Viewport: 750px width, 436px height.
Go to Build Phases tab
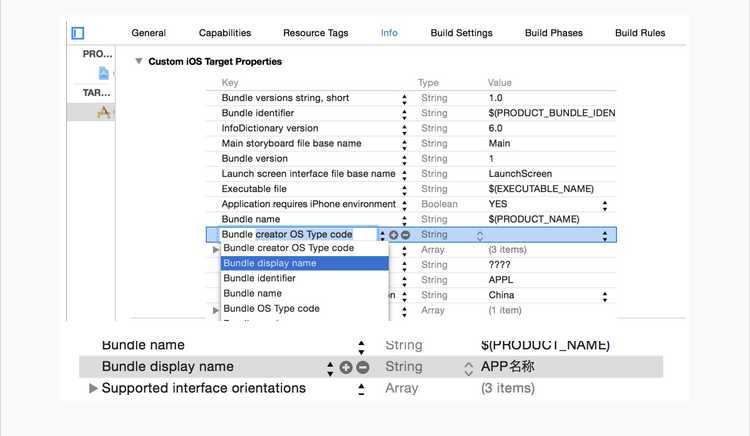553,33
